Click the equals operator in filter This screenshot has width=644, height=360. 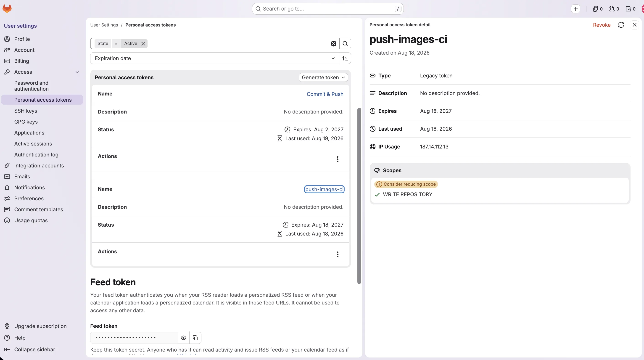[x=116, y=43]
